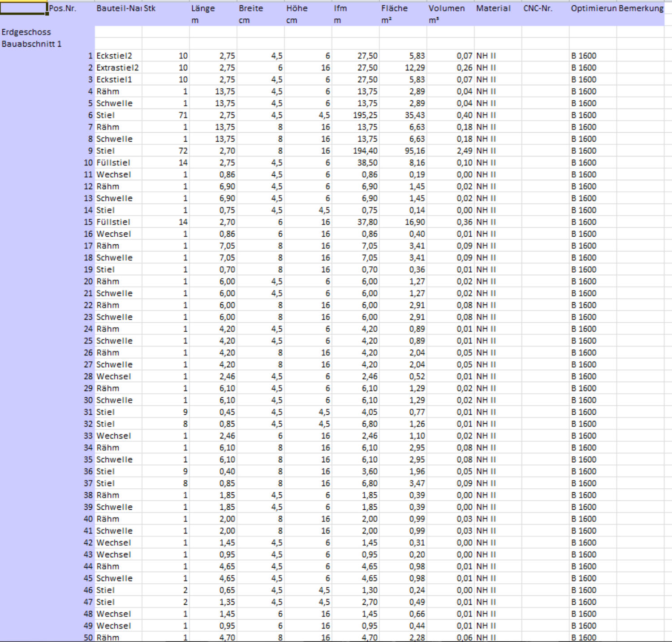Screen dimensions: 672x642
Task: Click 'B 1600' in row 1
Action: 593,56
